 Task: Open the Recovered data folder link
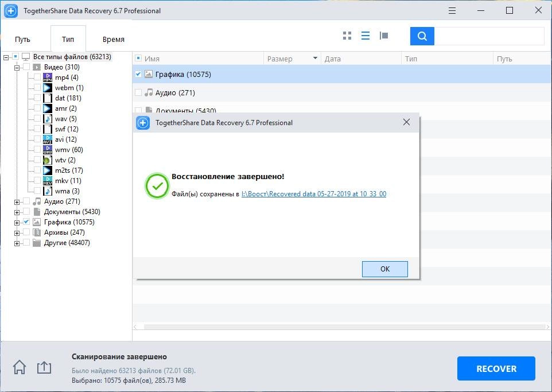314,194
